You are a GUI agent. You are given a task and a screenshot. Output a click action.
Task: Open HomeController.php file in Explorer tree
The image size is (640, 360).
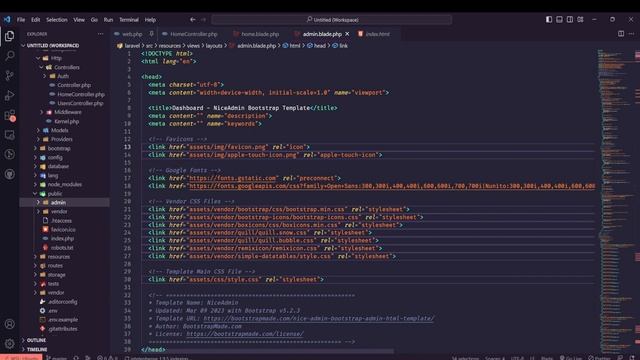click(x=81, y=94)
